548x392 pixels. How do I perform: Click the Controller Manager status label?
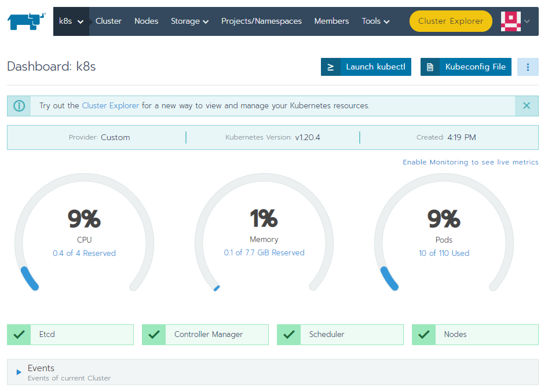point(209,334)
